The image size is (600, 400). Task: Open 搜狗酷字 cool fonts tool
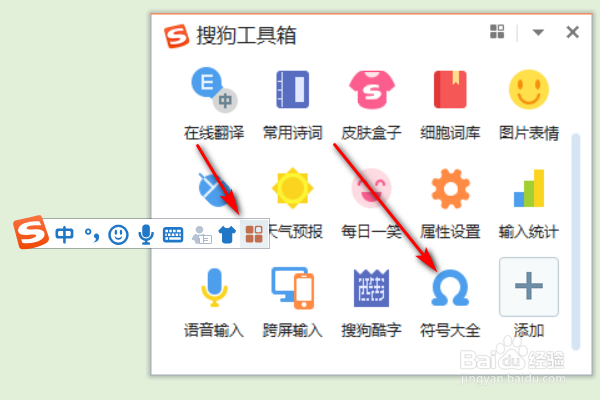372,288
